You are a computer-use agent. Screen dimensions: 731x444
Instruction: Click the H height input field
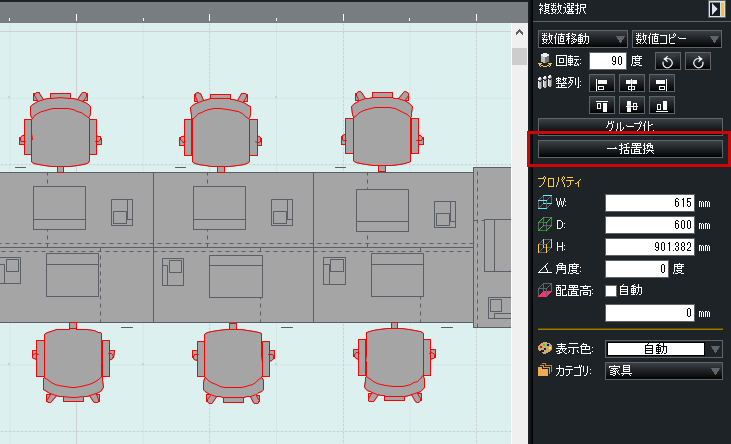(x=649, y=247)
